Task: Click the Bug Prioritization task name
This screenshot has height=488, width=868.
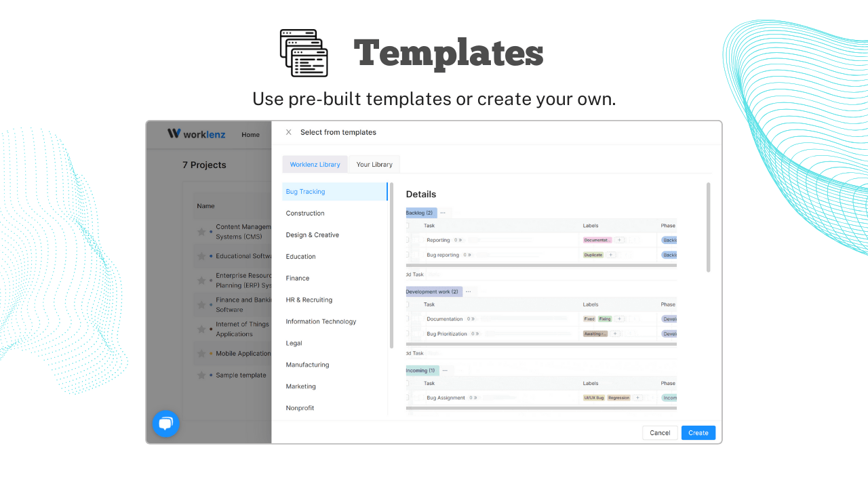Action: (447, 333)
